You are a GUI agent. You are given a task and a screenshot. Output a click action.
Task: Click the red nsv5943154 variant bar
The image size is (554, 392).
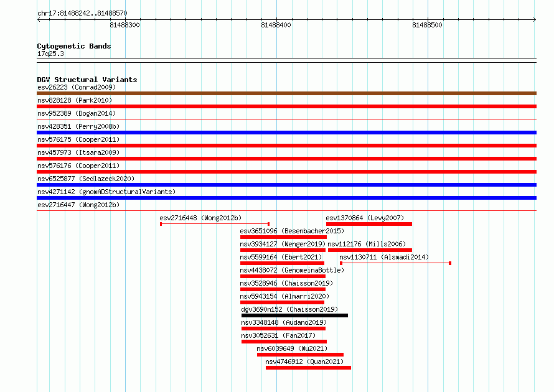click(282, 302)
